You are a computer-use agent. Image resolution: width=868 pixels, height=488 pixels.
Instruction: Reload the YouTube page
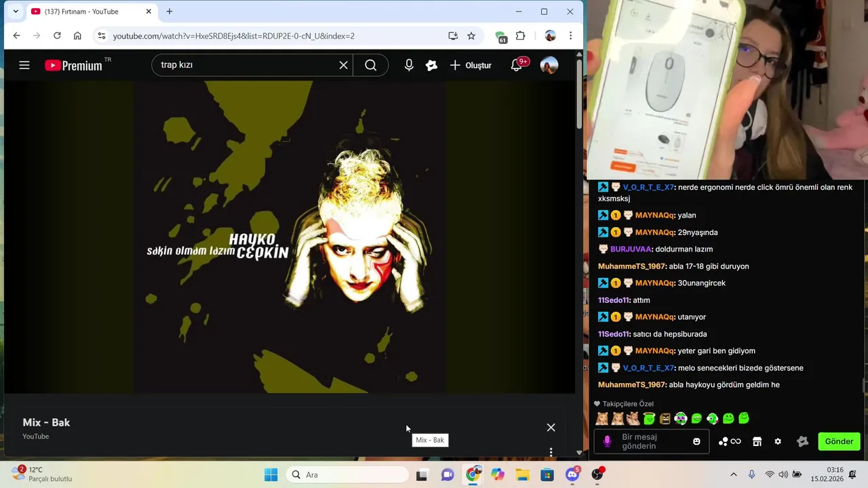coord(57,36)
